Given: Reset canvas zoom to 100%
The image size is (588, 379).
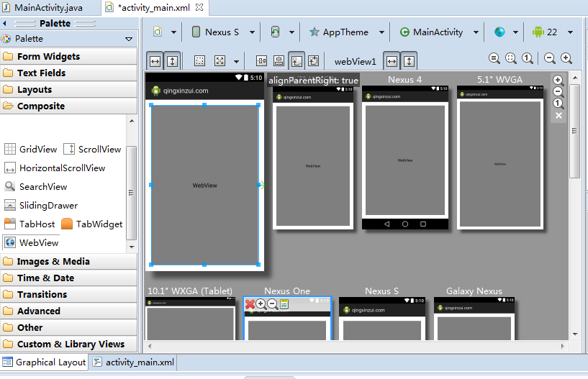Looking at the screenshot, I should click(528, 58).
